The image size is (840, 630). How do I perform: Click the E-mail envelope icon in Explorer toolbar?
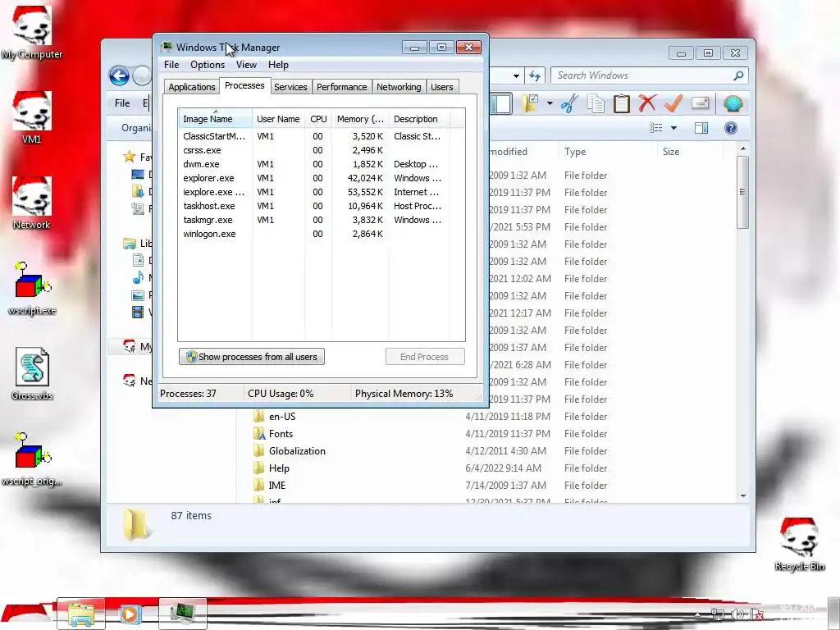point(701,103)
